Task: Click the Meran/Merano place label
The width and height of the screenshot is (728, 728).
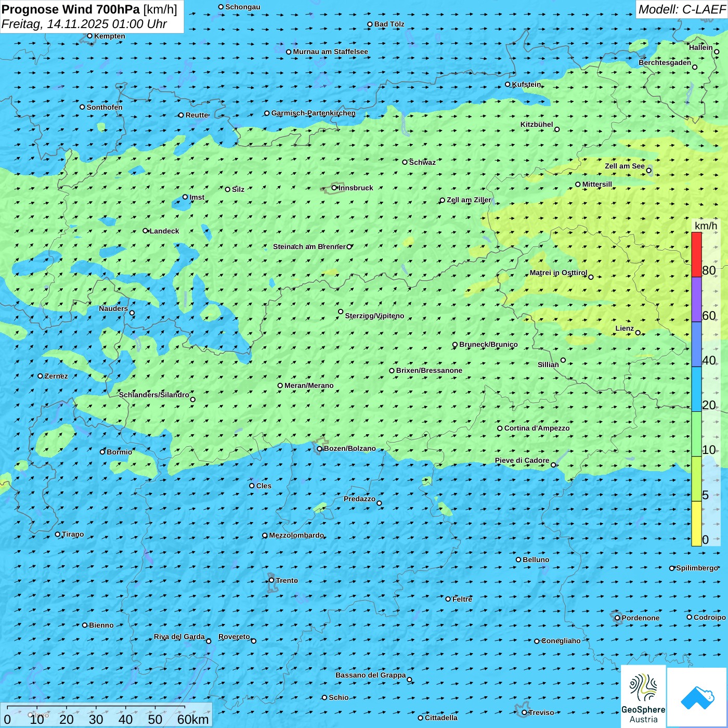Action: pos(309,385)
